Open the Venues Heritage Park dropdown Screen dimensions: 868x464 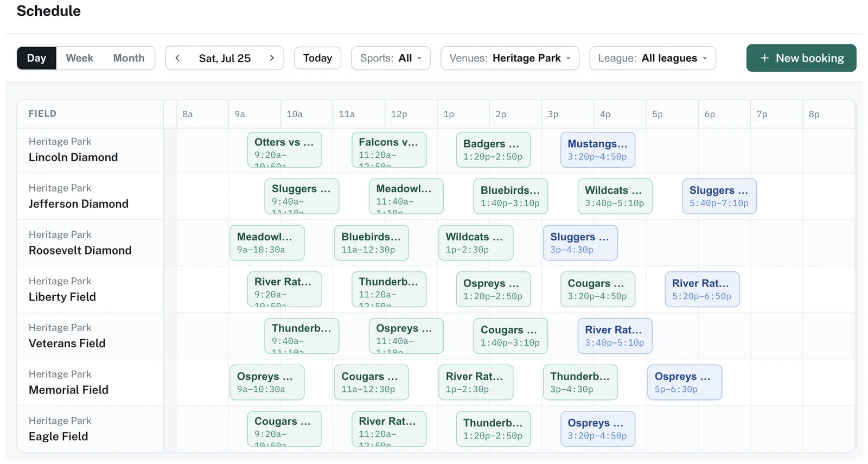point(510,58)
